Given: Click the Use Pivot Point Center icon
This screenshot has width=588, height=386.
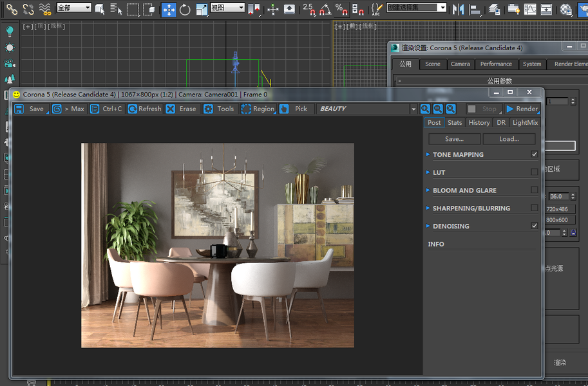Looking at the screenshot, I should [x=254, y=9].
